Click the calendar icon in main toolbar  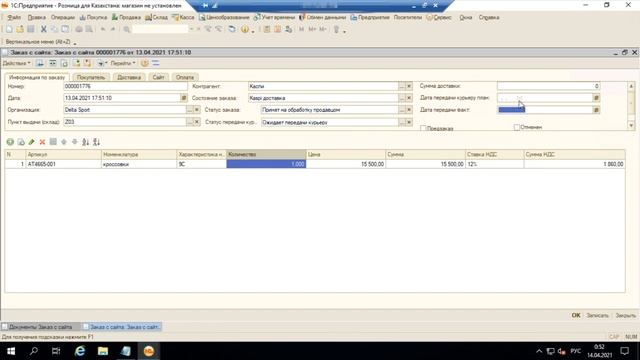[x=278, y=29]
